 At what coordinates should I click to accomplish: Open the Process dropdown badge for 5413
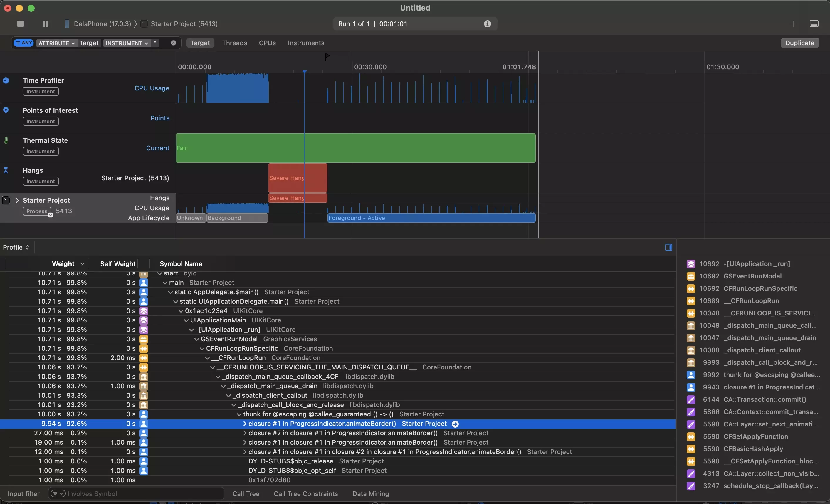(50, 215)
